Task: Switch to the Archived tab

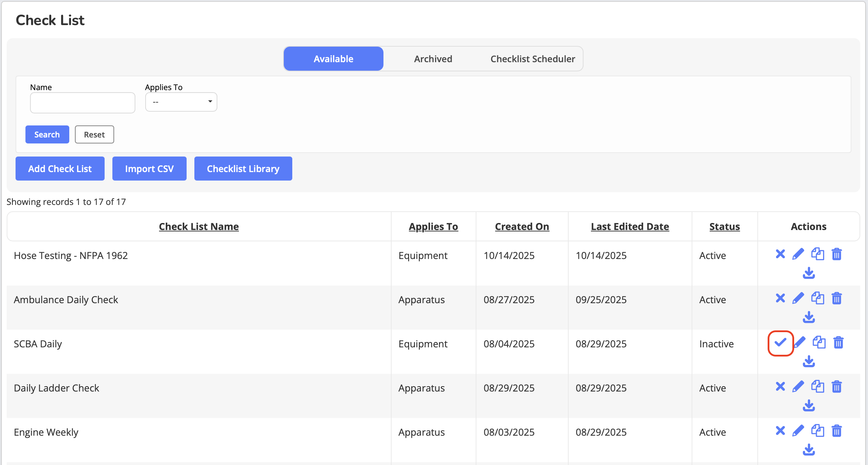Action: [433, 59]
